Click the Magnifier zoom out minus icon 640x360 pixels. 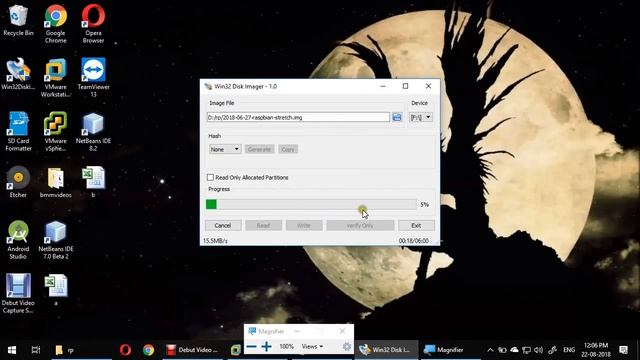pos(251,347)
